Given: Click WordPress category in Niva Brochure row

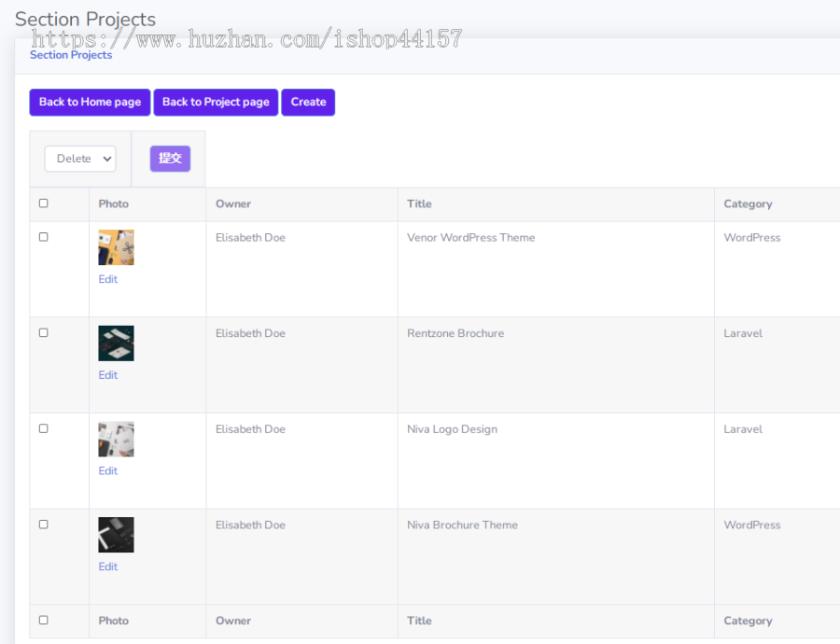Looking at the screenshot, I should 752,525.
